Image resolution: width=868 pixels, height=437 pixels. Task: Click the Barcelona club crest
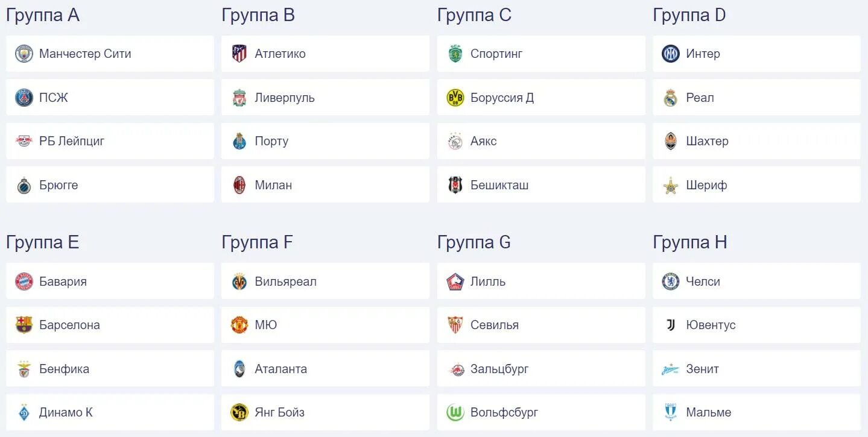coord(24,325)
